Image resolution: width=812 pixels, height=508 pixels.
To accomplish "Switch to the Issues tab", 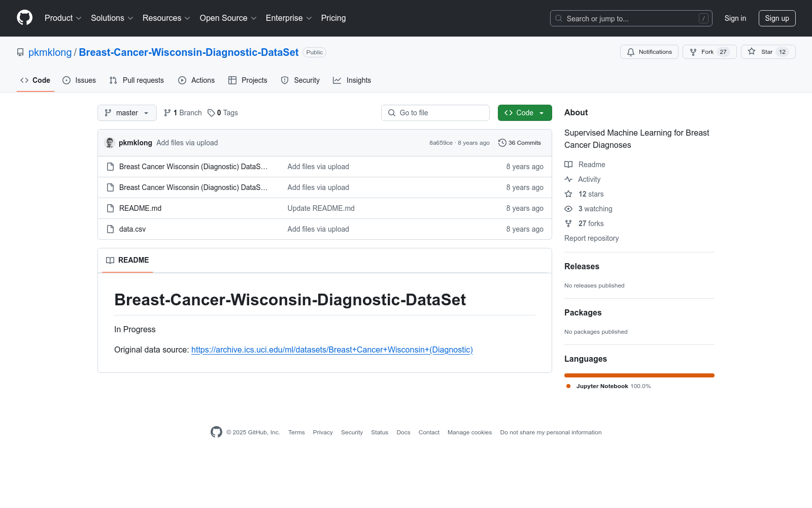I will 79,80.
